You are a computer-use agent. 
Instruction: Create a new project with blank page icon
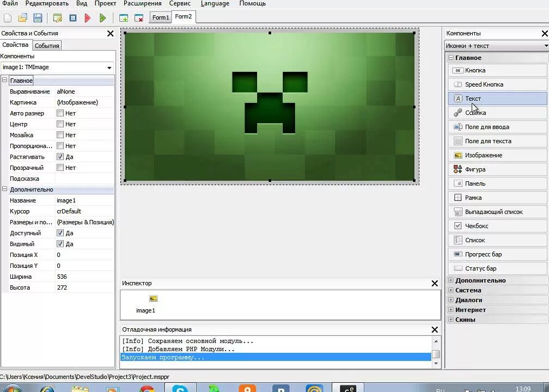(x=8, y=18)
